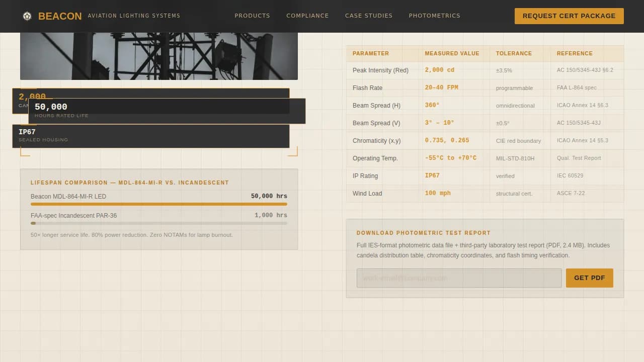
Task: Click the Incandescent PAR-36 lifespan bar
Action: (x=159, y=223)
